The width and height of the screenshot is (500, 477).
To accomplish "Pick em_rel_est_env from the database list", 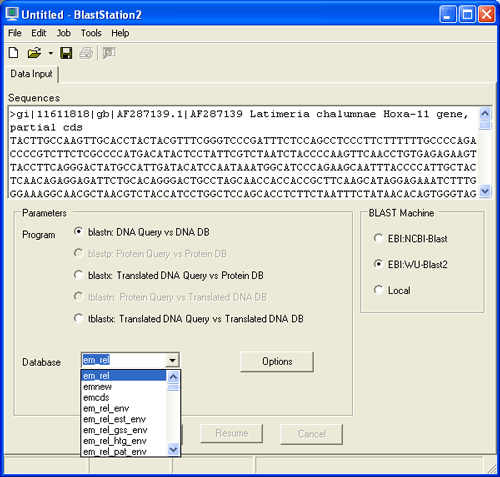I will (x=124, y=419).
